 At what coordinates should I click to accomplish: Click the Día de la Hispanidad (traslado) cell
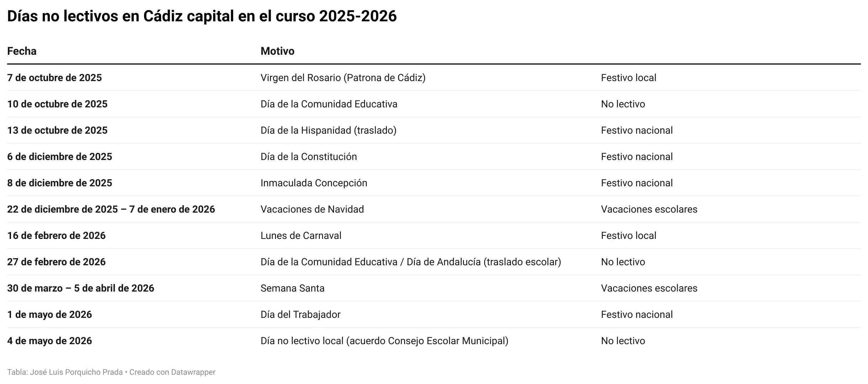tap(328, 130)
